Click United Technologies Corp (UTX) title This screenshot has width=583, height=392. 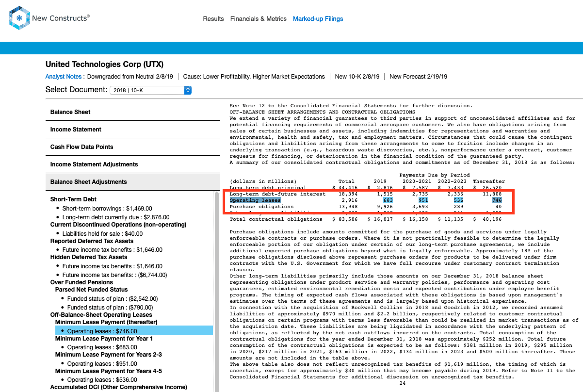104,64
